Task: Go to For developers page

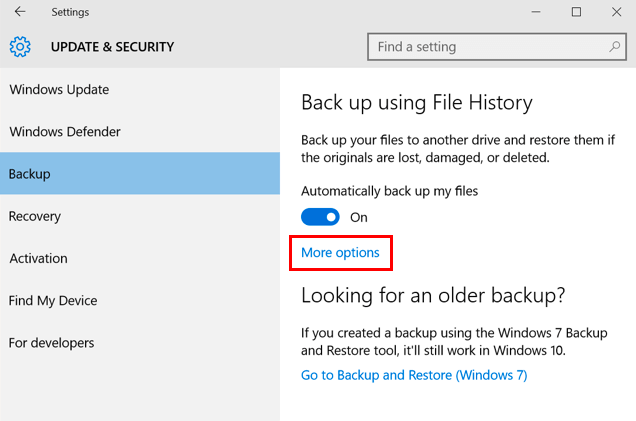Action: (52, 343)
